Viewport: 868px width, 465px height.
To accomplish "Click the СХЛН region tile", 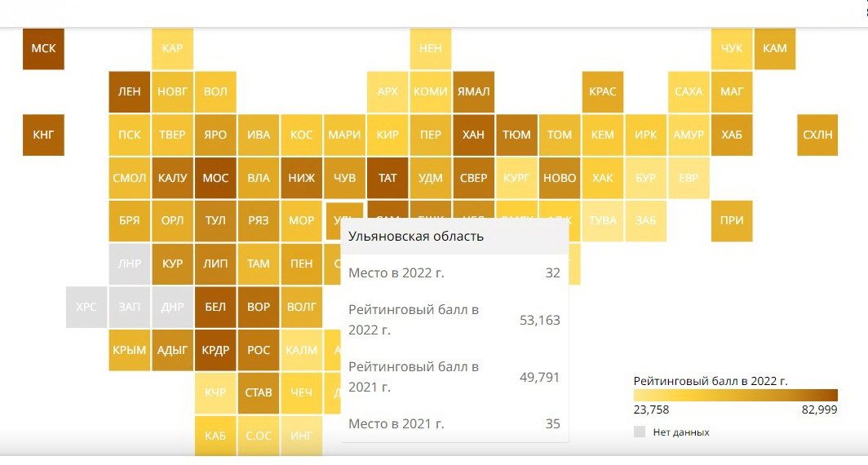I will [817, 135].
